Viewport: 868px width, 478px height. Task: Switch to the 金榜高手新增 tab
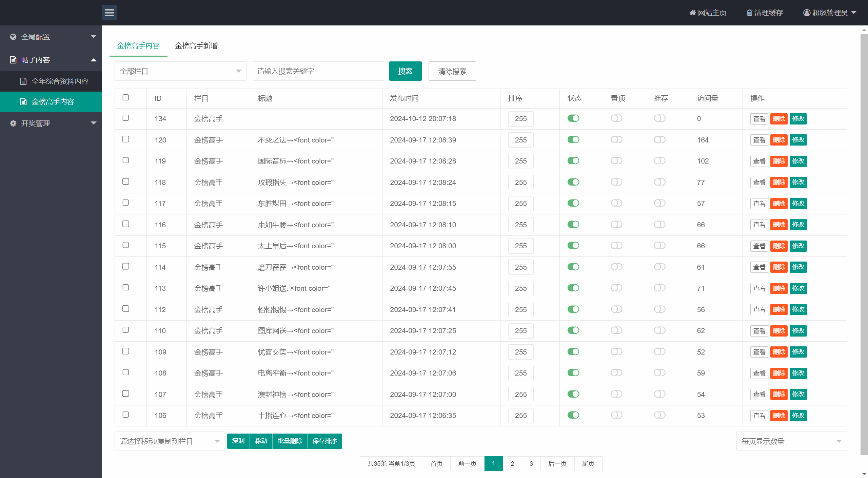click(x=196, y=46)
